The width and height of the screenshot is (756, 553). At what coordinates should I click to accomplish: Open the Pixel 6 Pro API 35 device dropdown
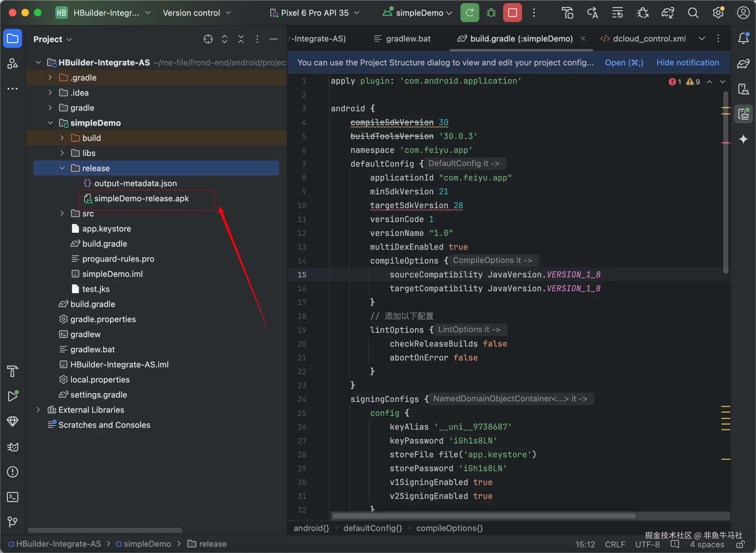[x=314, y=13]
